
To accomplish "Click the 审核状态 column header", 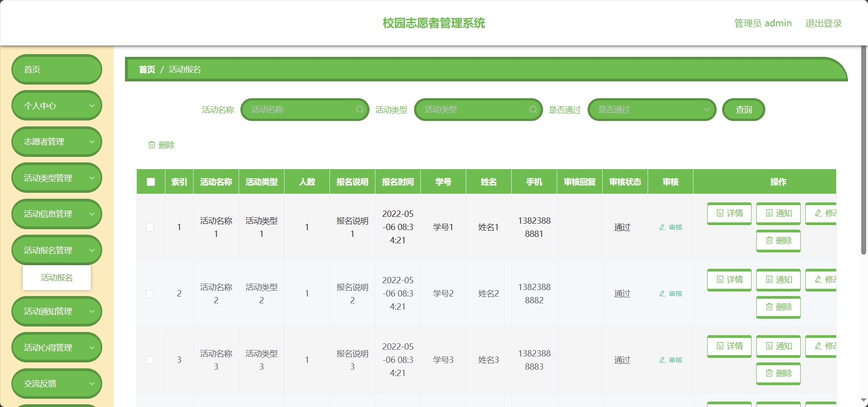I will 625,182.
